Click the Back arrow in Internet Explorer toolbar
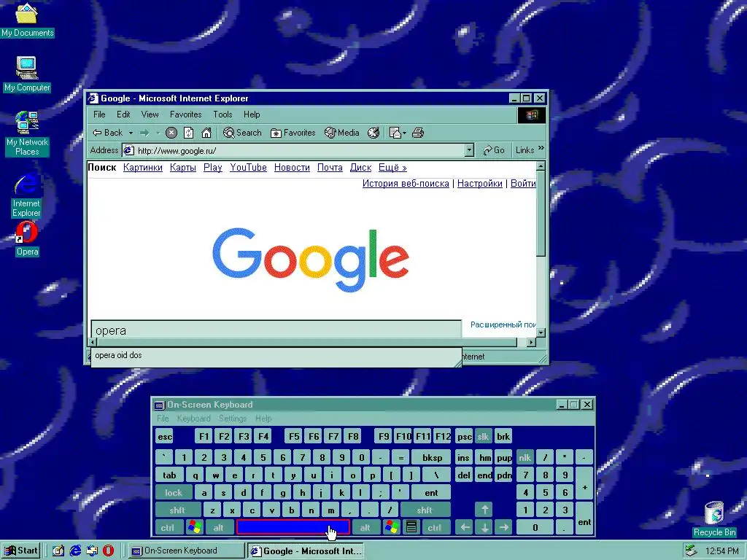747x560 pixels. pos(107,133)
